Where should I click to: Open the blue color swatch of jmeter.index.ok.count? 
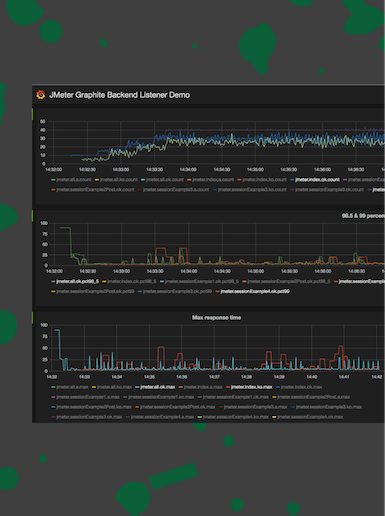click(292, 180)
